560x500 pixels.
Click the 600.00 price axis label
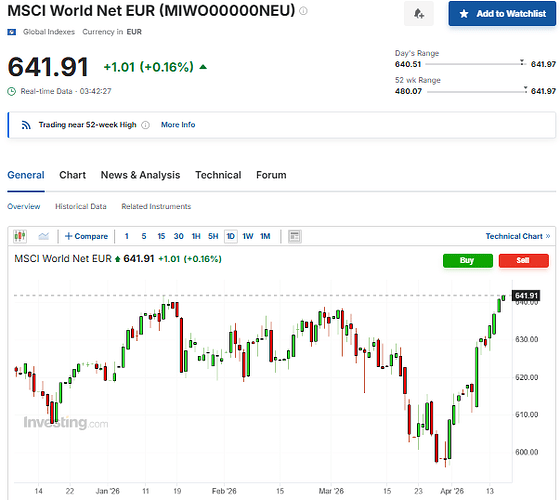pos(526,452)
